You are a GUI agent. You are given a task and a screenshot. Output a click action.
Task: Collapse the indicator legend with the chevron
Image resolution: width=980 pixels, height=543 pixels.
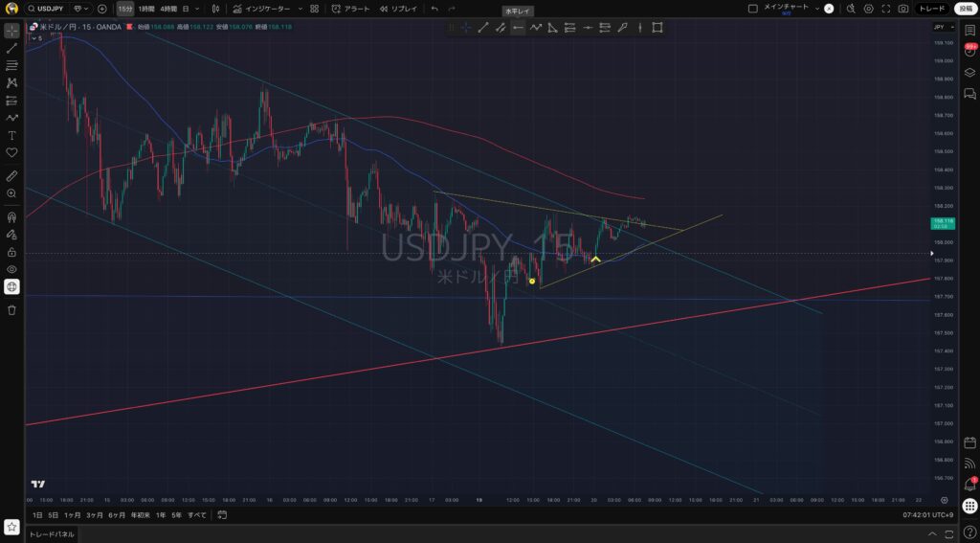[33, 38]
